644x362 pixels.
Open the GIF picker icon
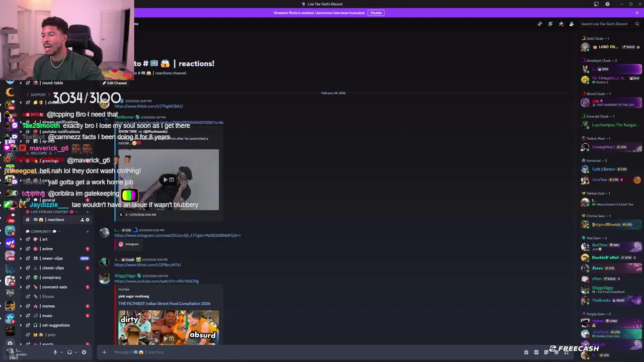click(536, 352)
